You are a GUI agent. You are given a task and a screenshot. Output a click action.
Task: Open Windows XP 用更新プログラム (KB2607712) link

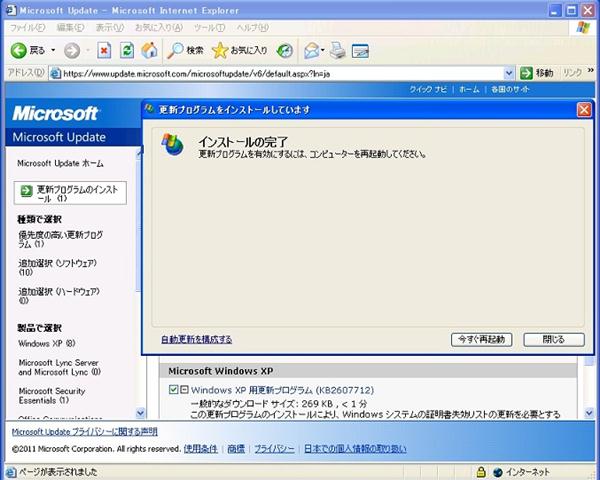[x=282, y=390]
